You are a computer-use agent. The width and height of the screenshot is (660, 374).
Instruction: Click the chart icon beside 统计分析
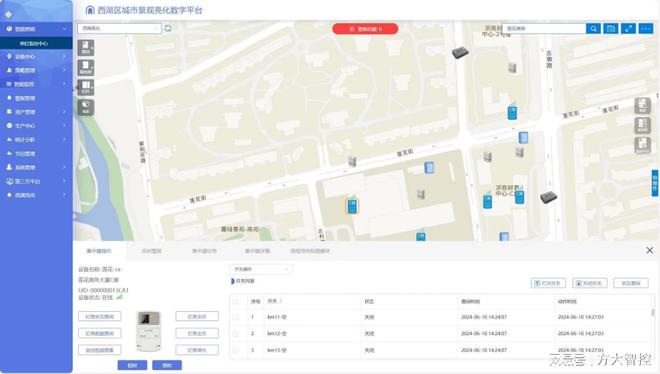[9, 139]
